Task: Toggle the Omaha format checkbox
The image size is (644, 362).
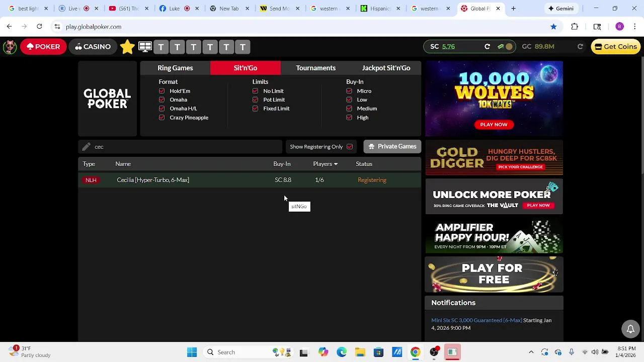Action: pos(162,100)
